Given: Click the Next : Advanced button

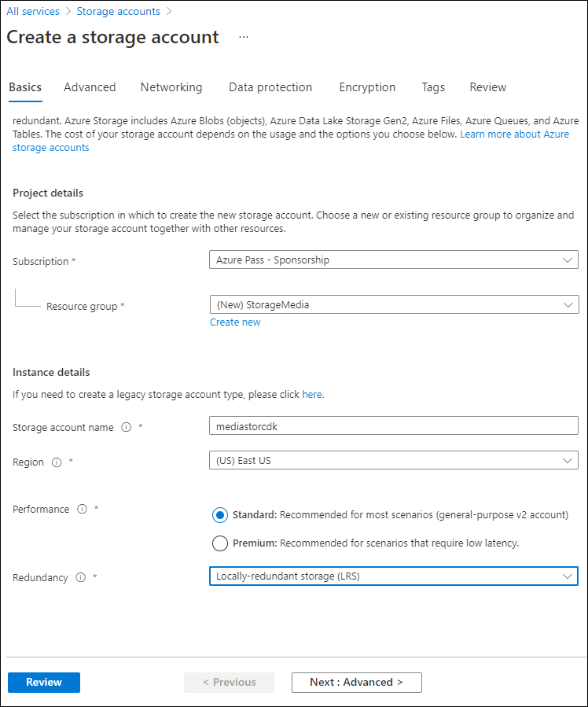Looking at the screenshot, I should (x=356, y=682).
